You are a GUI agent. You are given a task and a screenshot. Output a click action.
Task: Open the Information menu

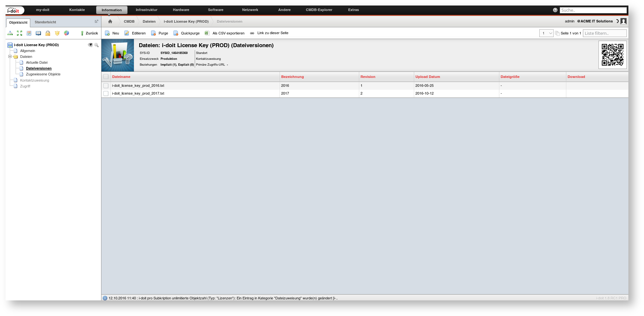pyautogui.click(x=112, y=10)
